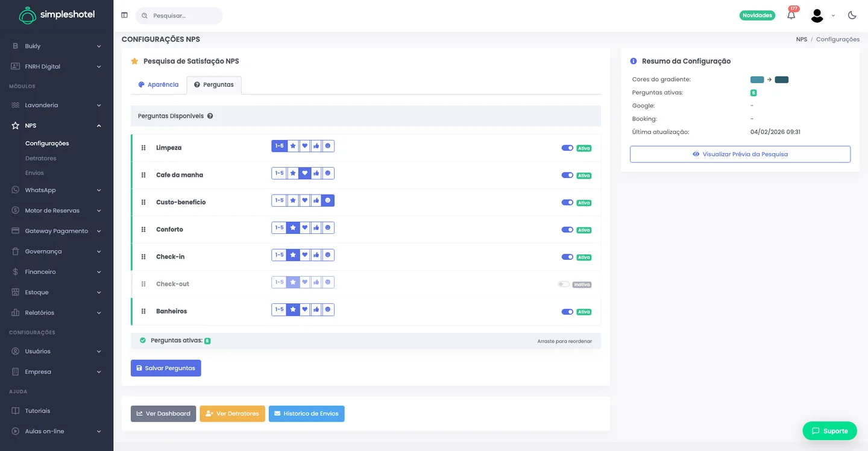Go to Envios in the sidebar
Screen dimensions: 868x451
tap(34, 173)
